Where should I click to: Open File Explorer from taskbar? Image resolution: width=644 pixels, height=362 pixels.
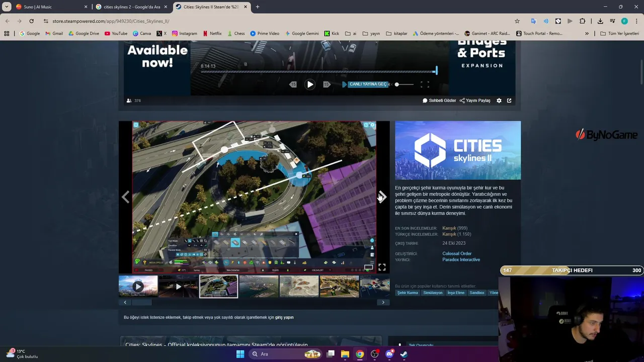(x=345, y=354)
